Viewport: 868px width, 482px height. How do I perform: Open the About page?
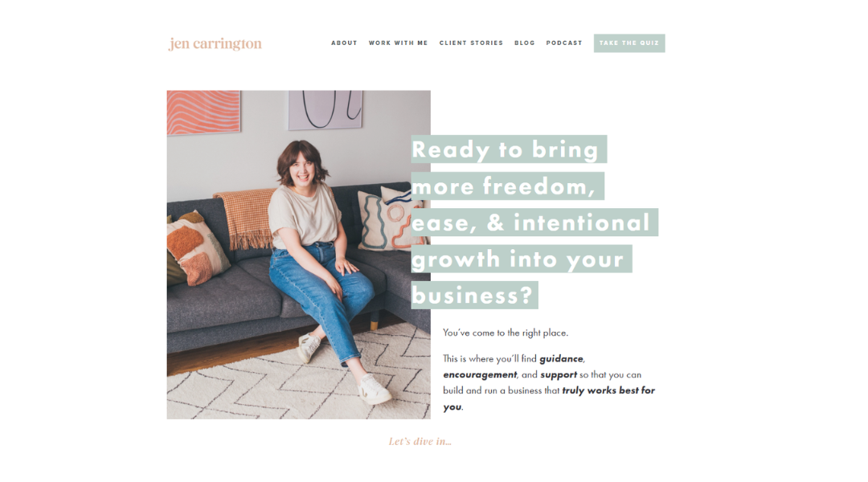tap(344, 43)
